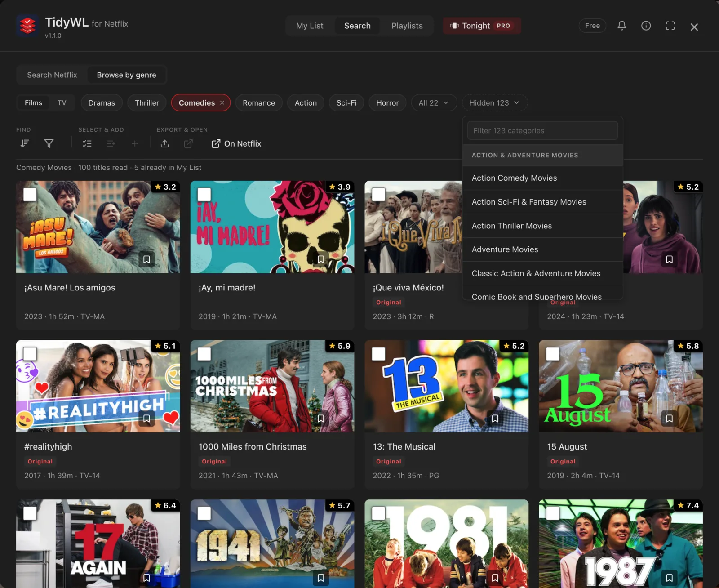Check the ¡Asu Mare! Los amigos checkbox
The height and width of the screenshot is (588, 719).
tap(30, 195)
